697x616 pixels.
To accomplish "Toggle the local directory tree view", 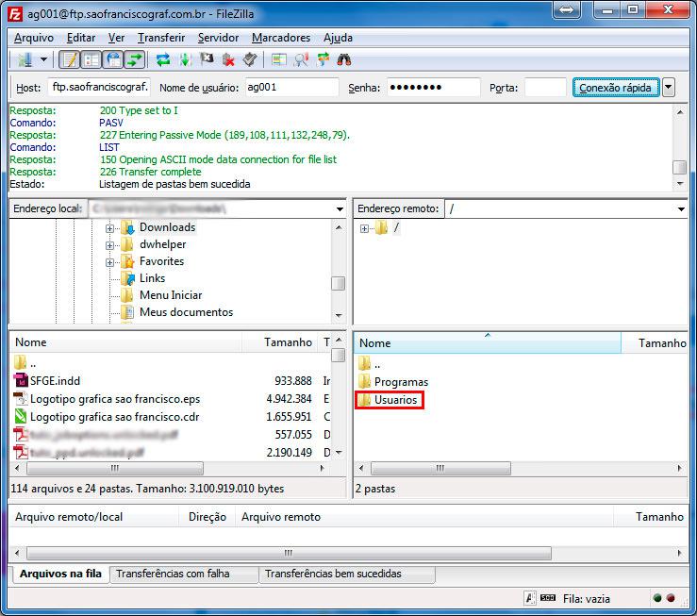I will coord(91,59).
